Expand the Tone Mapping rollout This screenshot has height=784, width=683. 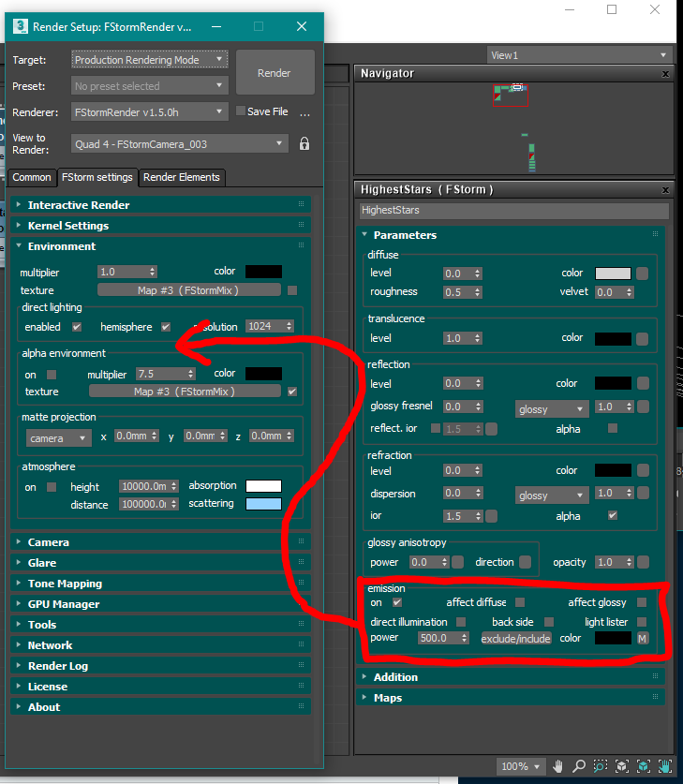click(160, 584)
